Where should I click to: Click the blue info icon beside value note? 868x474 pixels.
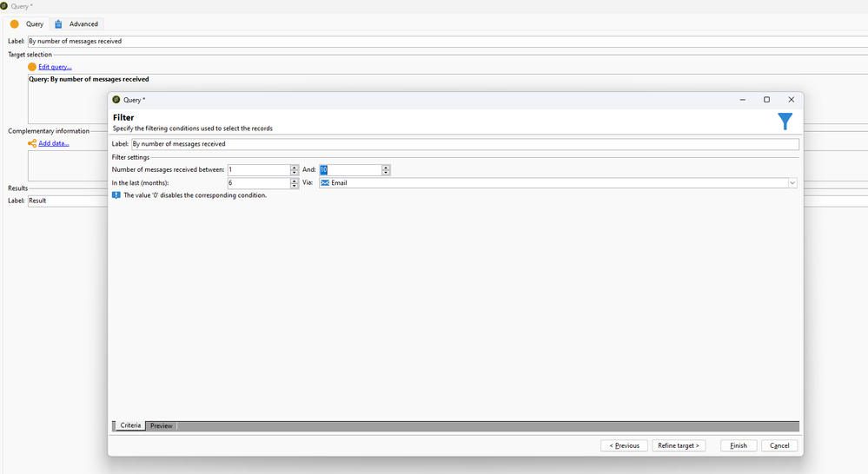point(116,195)
